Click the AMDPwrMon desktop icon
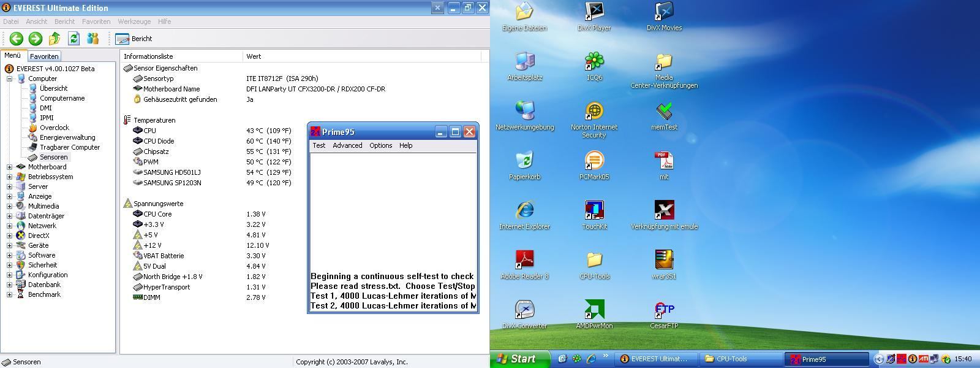The image size is (980, 368). pos(594,315)
